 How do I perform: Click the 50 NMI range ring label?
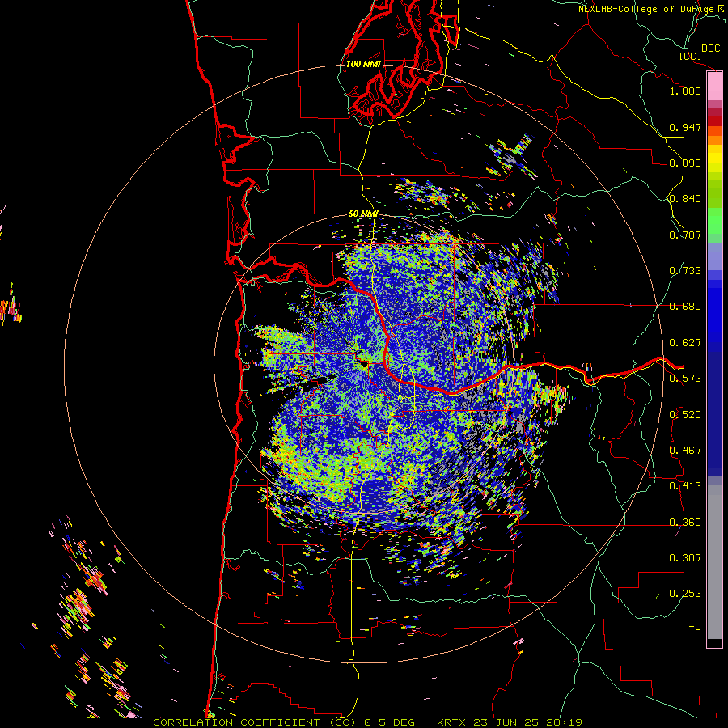pyautogui.click(x=363, y=214)
